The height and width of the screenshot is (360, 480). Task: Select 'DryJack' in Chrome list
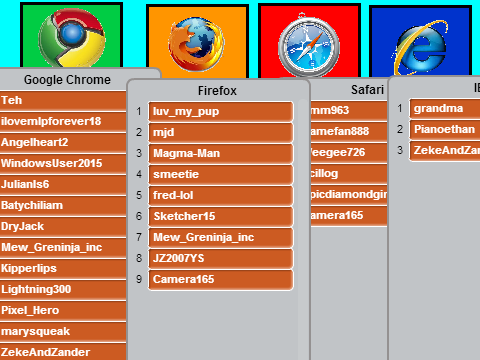63,227
